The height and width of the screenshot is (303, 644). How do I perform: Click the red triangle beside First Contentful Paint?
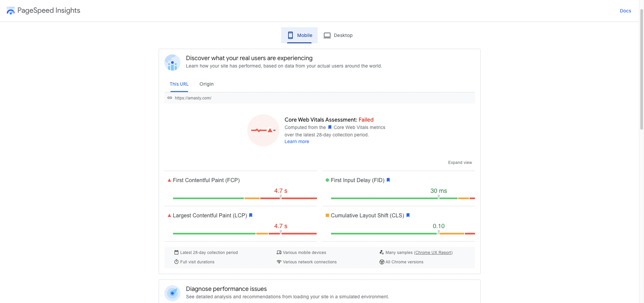click(x=169, y=180)
